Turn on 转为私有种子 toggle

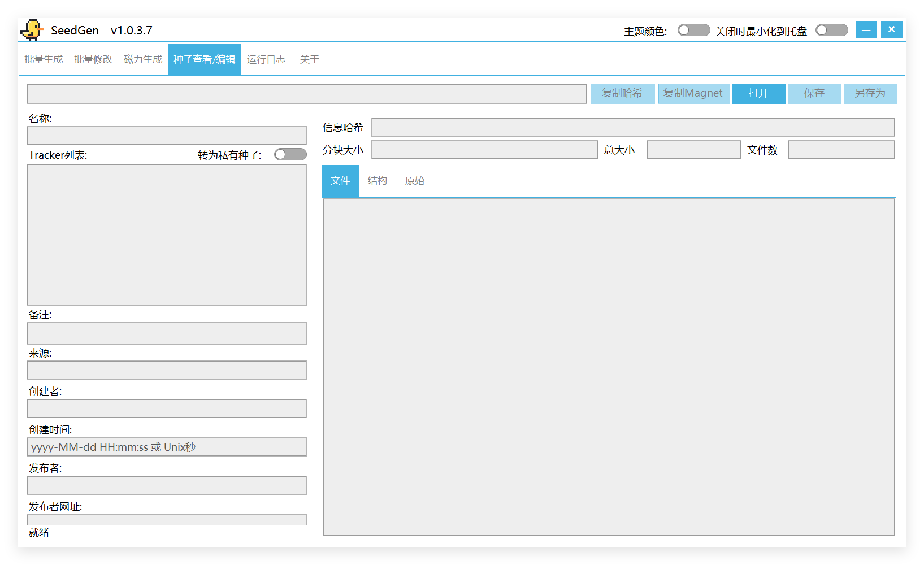point(290,155)
